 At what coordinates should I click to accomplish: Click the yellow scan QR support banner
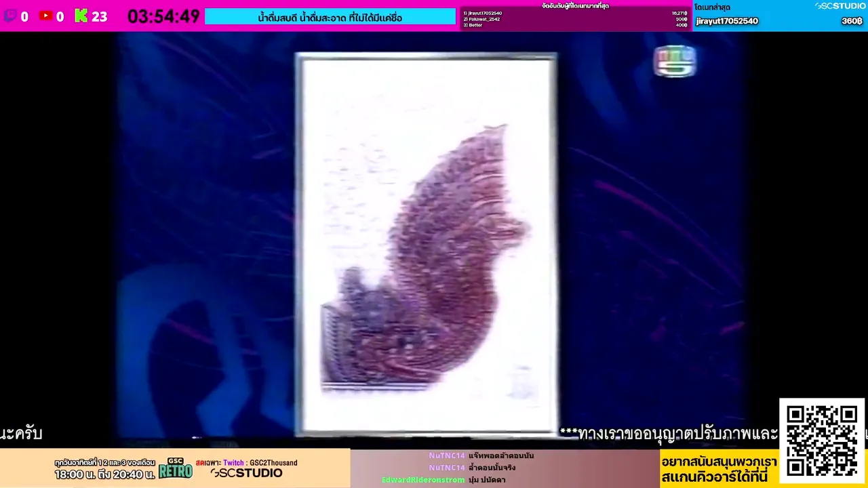coord(719,469)
